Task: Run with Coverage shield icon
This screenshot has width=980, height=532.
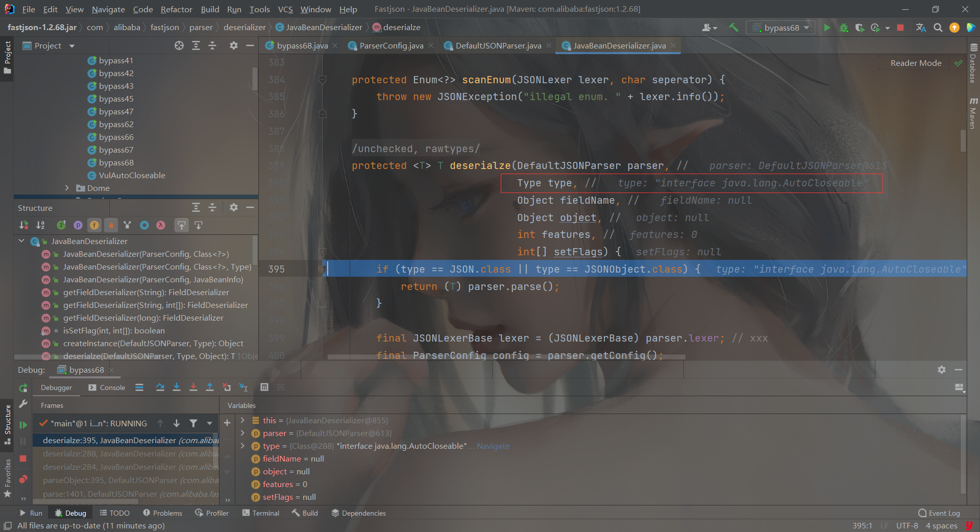Action: (860, 28)
